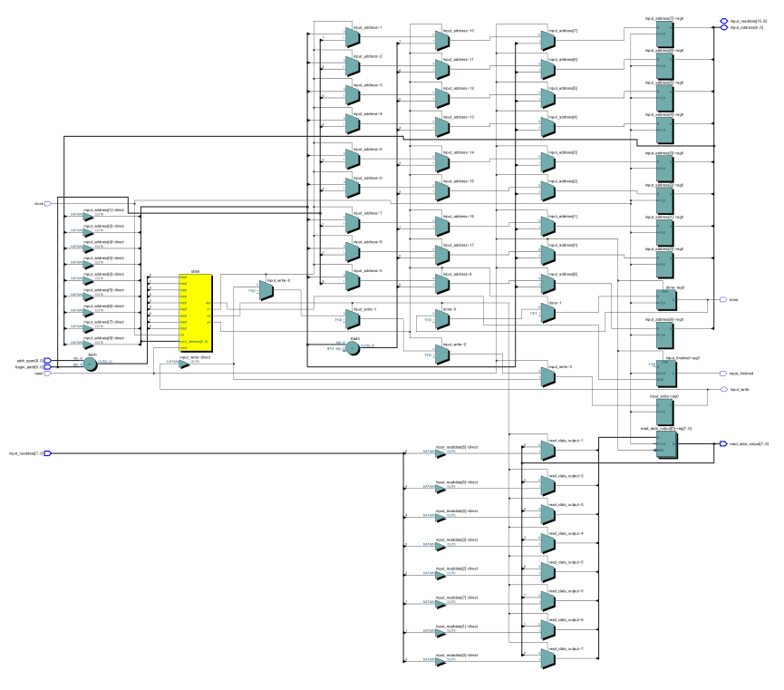Click the input_address~11 multiplexer
The height and width of the screenshot is (690, 784).
tap(442, 70)
